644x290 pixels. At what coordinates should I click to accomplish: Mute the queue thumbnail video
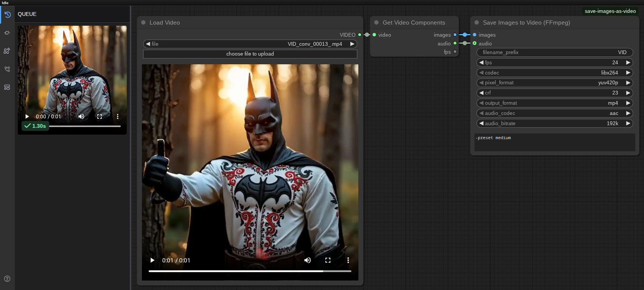pos(81,116)
